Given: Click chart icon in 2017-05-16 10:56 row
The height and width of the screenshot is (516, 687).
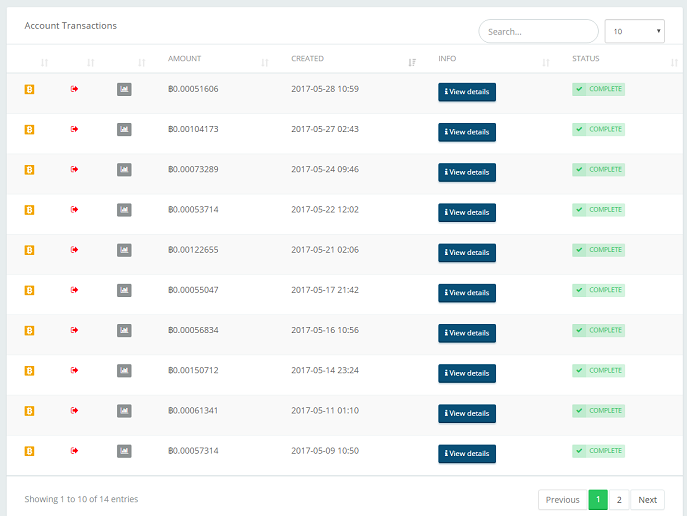Looking at the screenshot, I should tap(124, 331).
